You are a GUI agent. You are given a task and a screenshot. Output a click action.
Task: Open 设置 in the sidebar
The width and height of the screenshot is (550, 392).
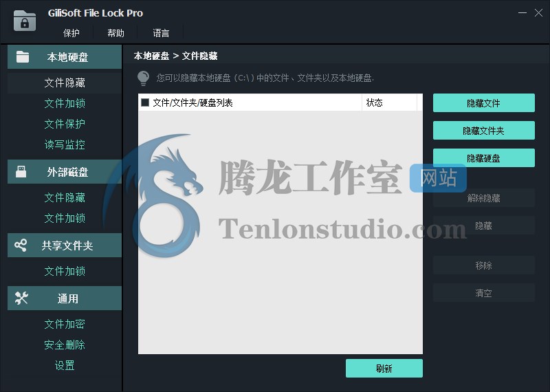65,366
